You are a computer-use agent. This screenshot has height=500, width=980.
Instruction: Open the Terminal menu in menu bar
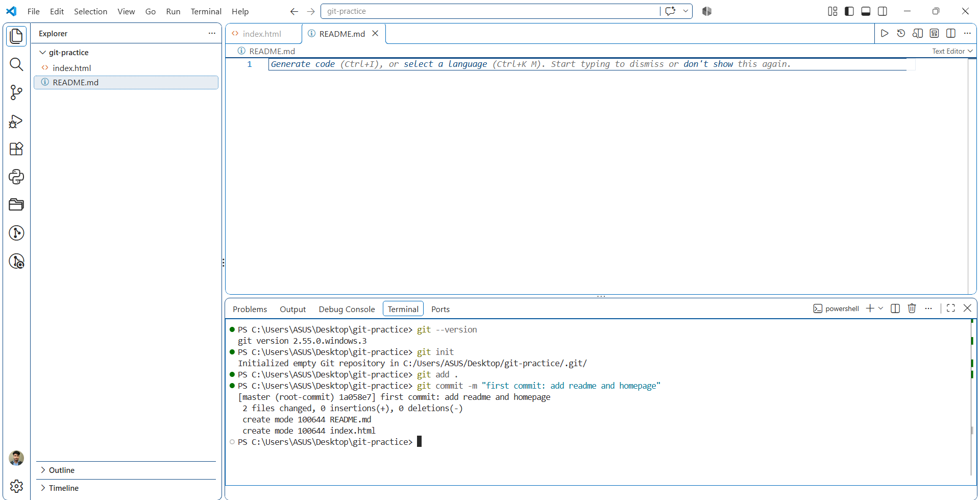[x=206, y=11]
